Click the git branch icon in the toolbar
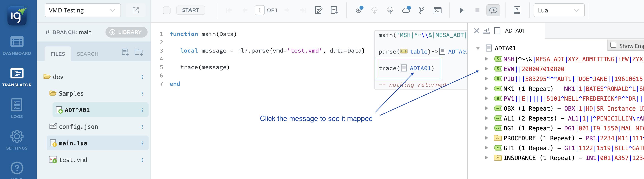 pos(422,10)
